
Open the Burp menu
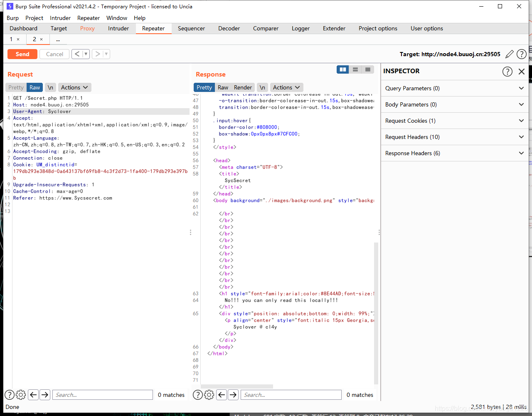[x=12, y=18]
